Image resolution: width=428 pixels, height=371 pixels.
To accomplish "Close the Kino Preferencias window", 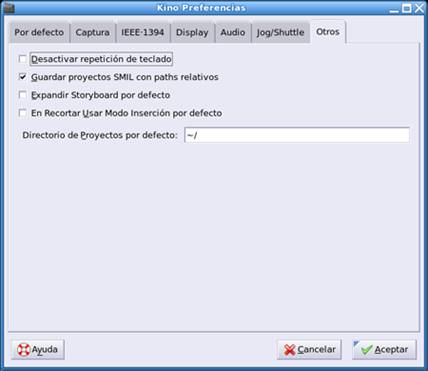I will [x=419, y=8].
